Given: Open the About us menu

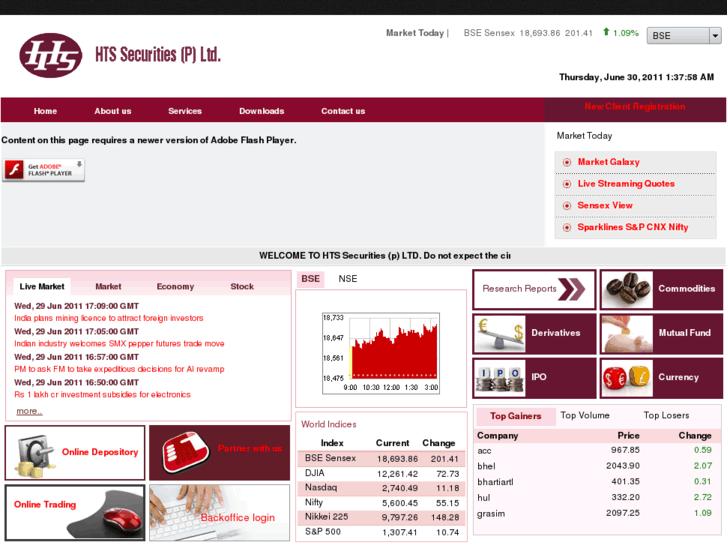Looking at the screenshot, I should pyautogui.click(x=113, y=111).
